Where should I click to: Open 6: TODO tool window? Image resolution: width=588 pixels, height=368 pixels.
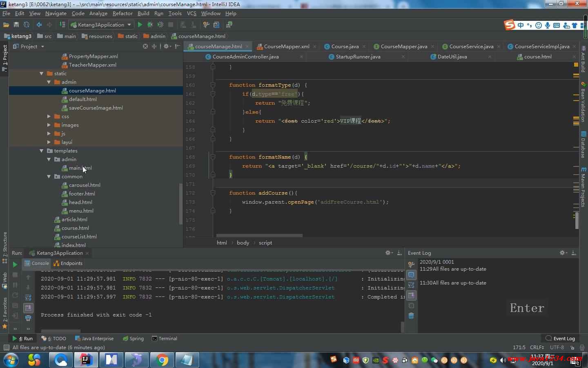coord(53,339)
